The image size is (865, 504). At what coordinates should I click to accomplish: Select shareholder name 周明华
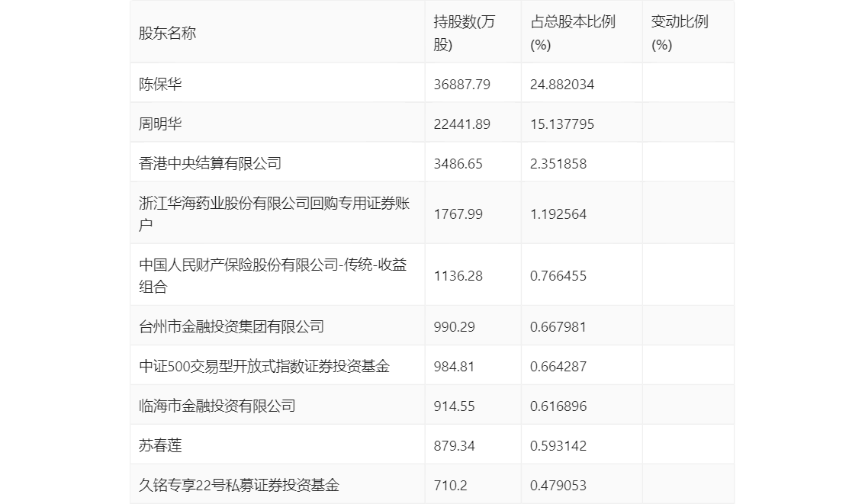tap(160, 124)
